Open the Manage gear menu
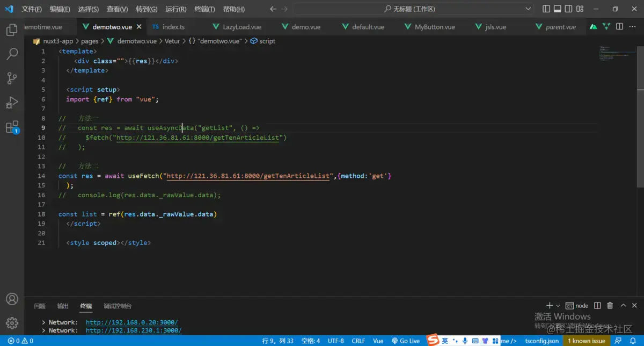This screenshot has width=644, height=346. (12, 323)
